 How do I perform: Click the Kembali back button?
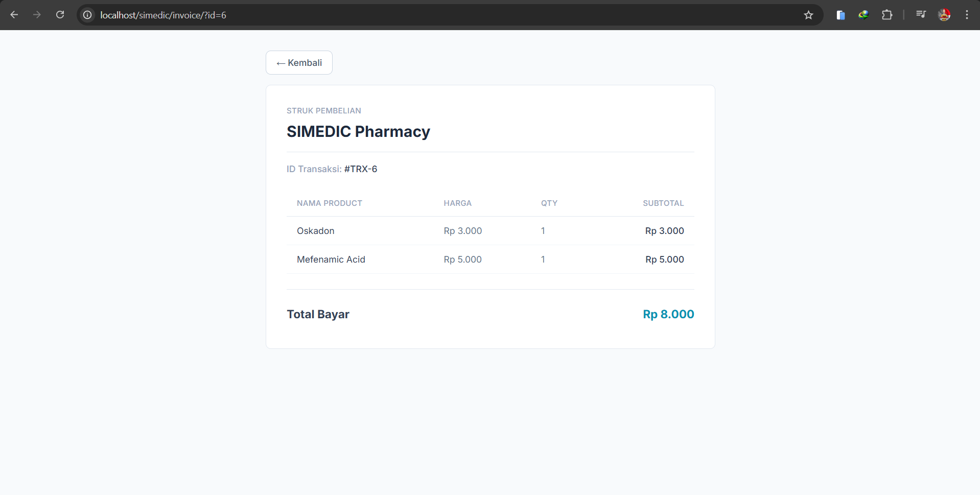pos(299,63)
